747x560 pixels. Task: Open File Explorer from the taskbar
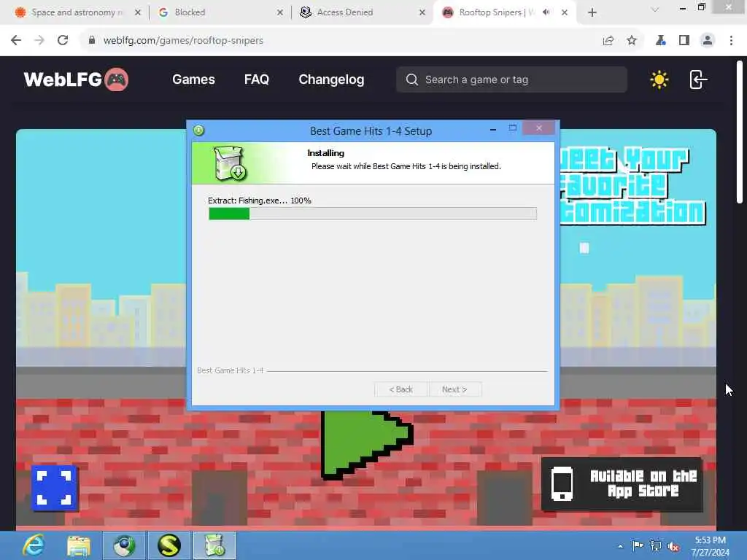click(x=79, y=545)
